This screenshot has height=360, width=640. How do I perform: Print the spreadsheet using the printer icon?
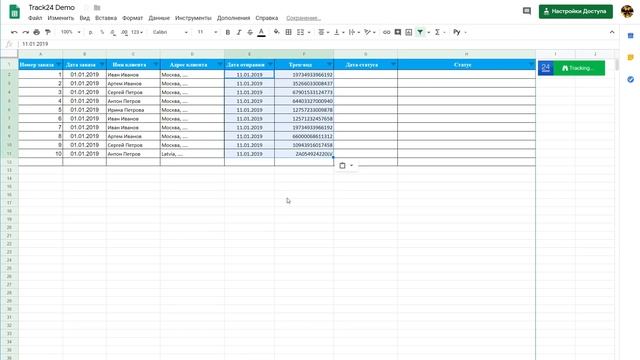click(x=37, y=32)
